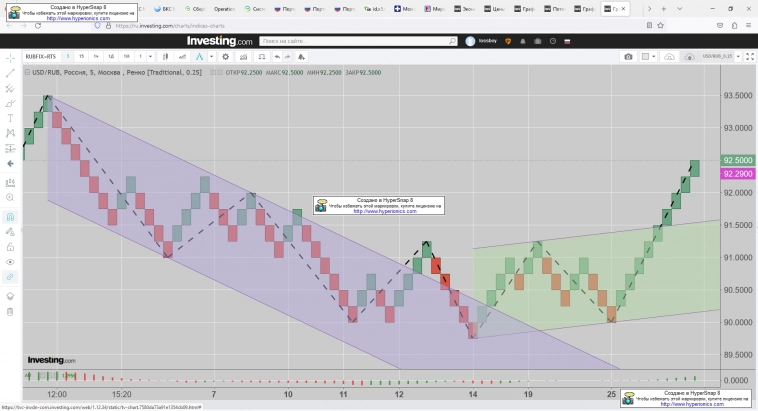Remove drawings with the trash icon

coord(10,312)
